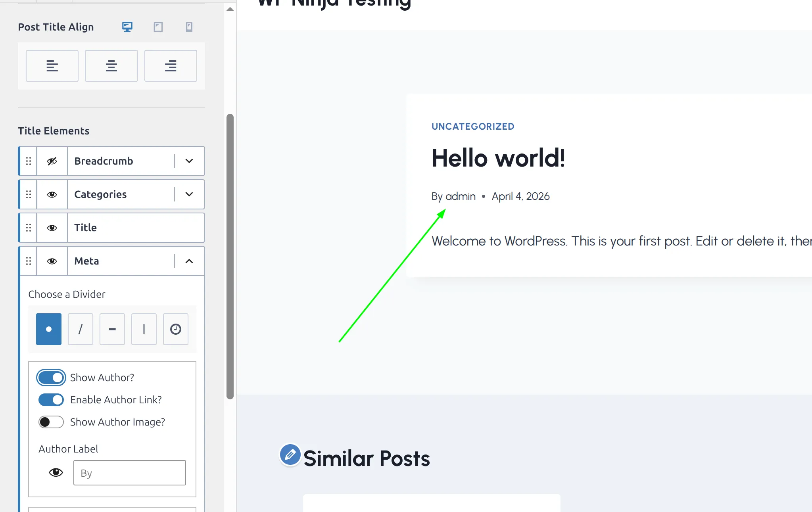Viewport: 812px width, 512px height.
Task: Toggle the Show Author switch
Action: [x=51, y=378]
